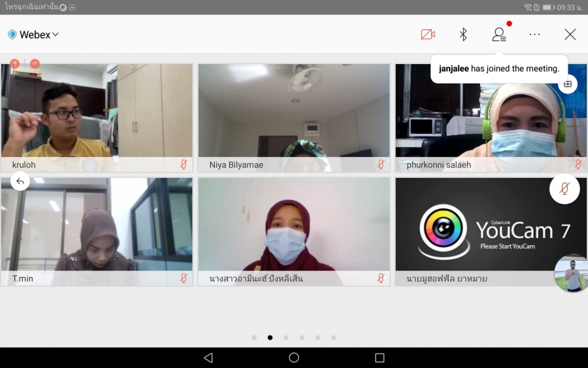
Task: Tap the round back arrow over T.min's video
Action: point(20,182)
